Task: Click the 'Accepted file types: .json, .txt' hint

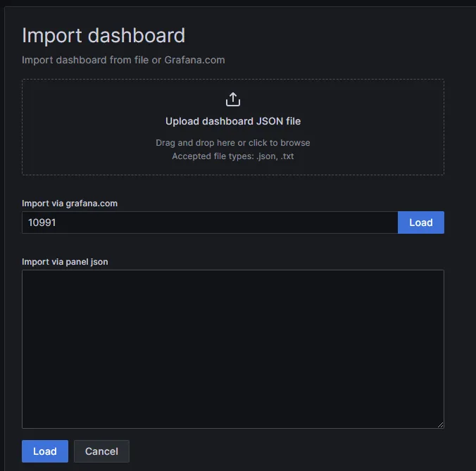Action: [233, 156]
